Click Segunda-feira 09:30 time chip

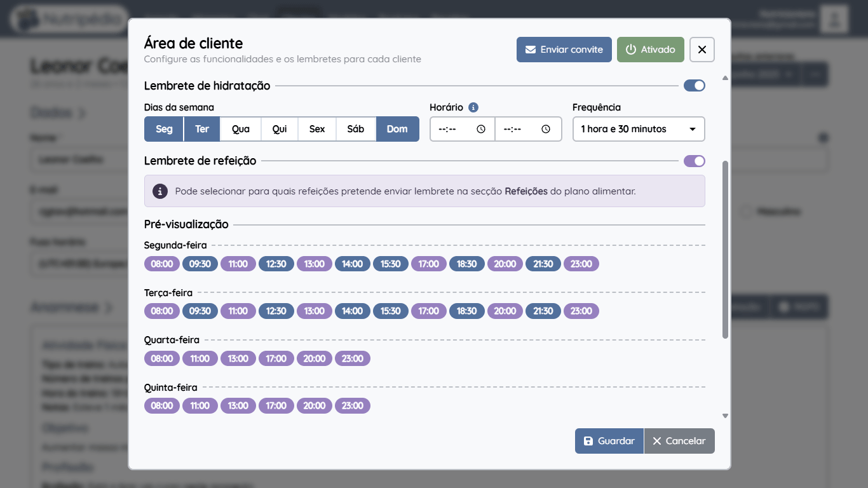(200, 264)
